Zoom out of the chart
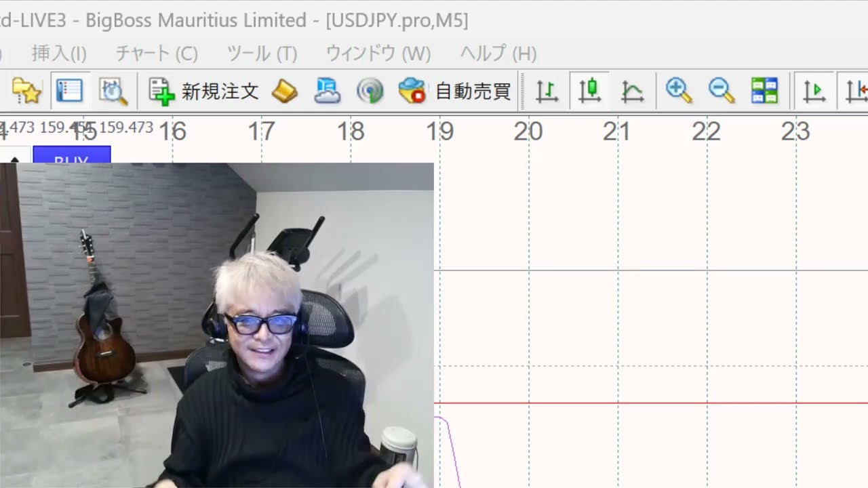The height and width of the screenshot is (488, 868). [722, 91]
